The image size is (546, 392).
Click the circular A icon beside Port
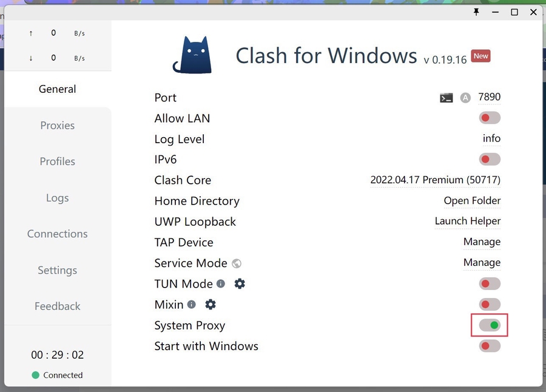(x=465, y=98)
